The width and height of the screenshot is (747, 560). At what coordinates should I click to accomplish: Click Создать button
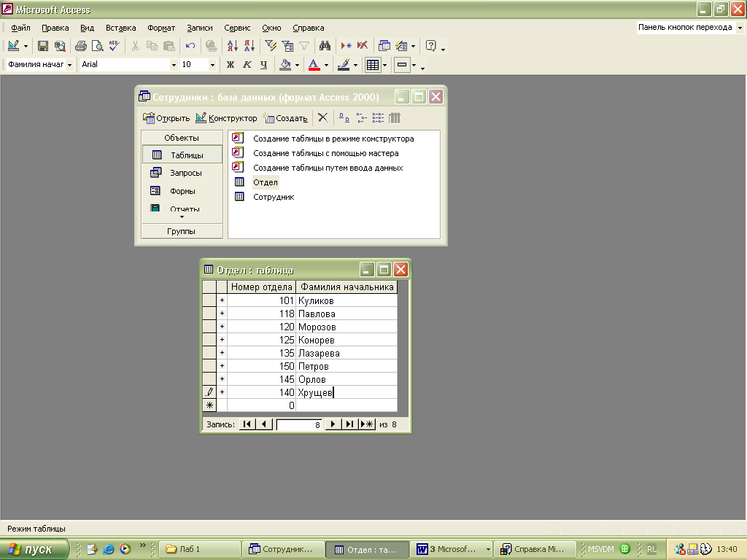pyautogui.click(x=285, y=118)
